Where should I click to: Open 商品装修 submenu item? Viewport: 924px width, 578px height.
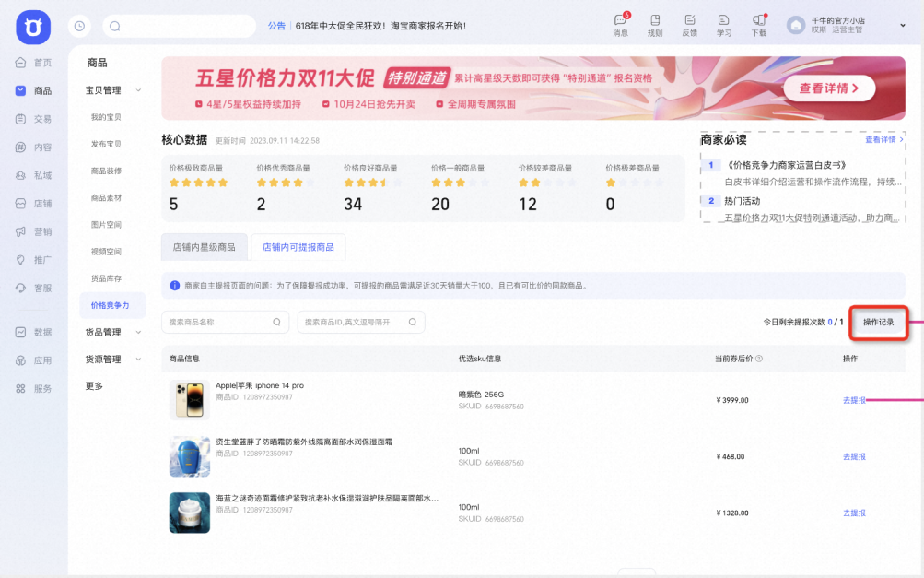[x=106, y=171]
